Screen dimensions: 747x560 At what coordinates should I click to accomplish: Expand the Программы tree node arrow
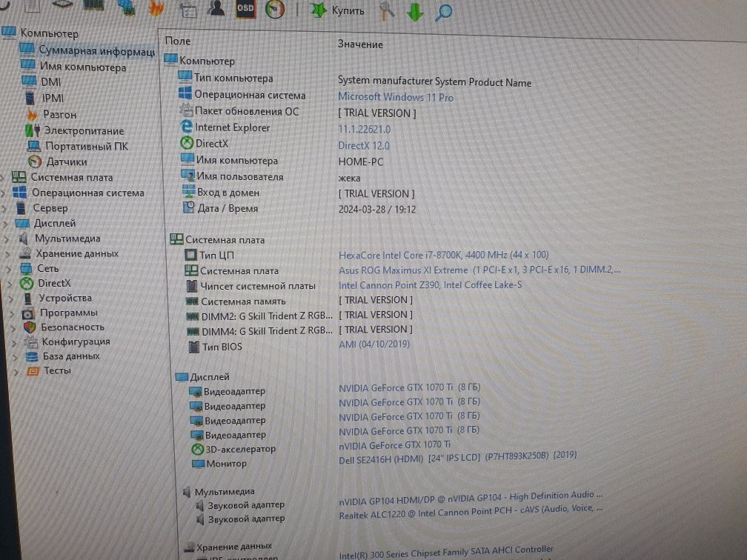coord(13,313)
